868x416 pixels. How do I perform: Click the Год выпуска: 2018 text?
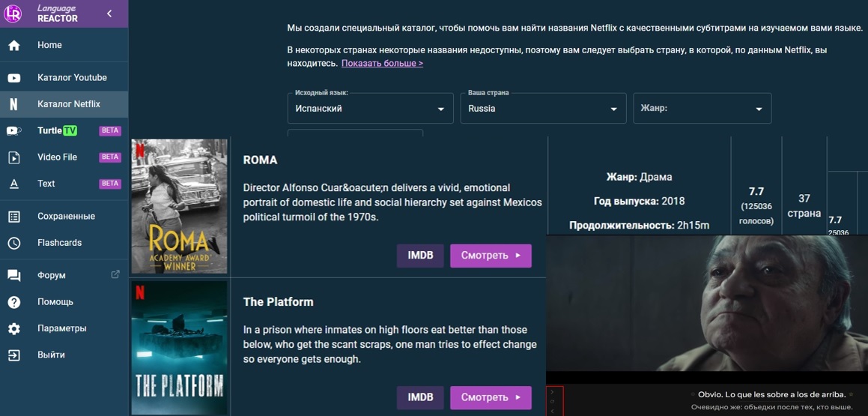[639, 201]
